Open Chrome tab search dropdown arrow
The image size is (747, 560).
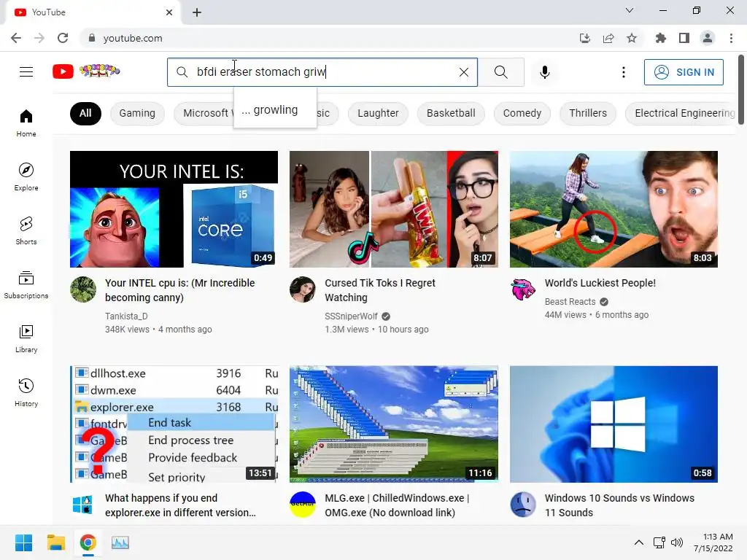point(630,10)
